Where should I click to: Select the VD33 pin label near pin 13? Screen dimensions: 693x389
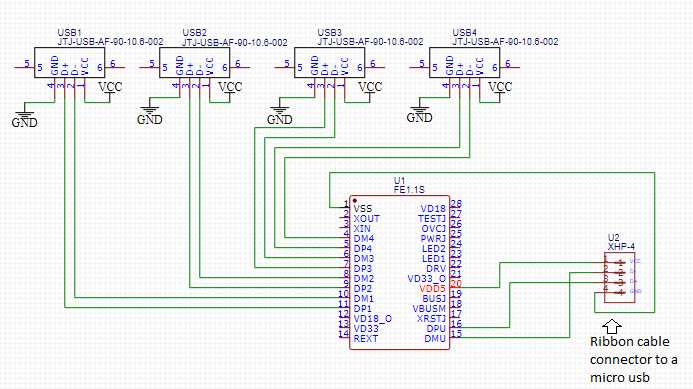click(366, 329)
